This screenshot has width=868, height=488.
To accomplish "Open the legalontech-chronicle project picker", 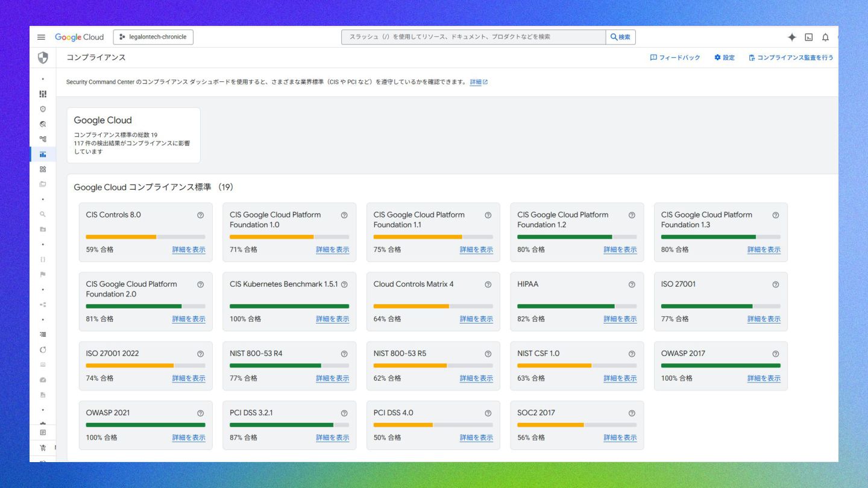I will pos(153,37).
